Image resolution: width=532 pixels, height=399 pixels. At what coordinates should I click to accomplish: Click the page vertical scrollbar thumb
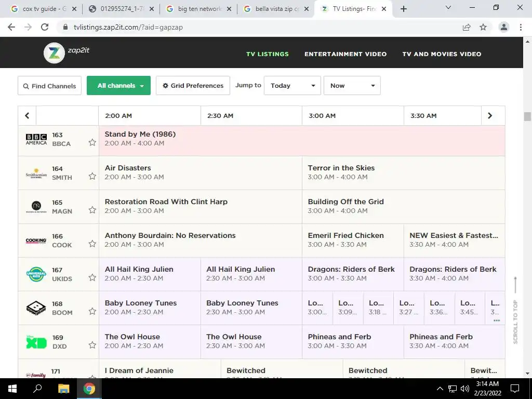pyautogui.click(x=527, y=116)
